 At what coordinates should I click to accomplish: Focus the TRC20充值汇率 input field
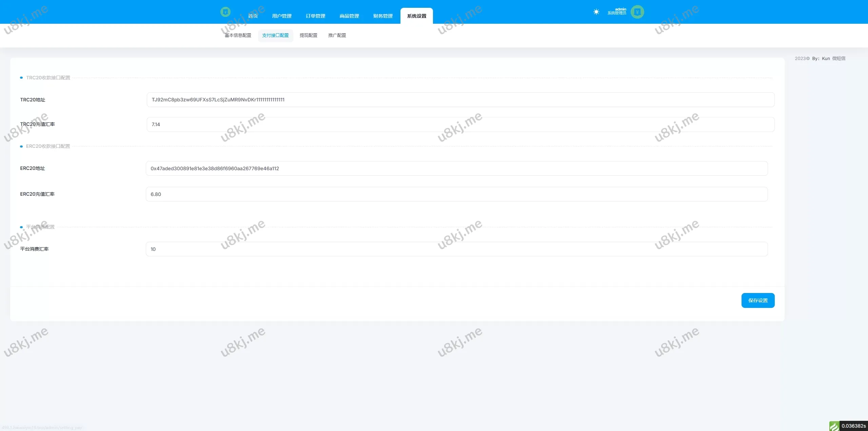[x=460, y=124]
